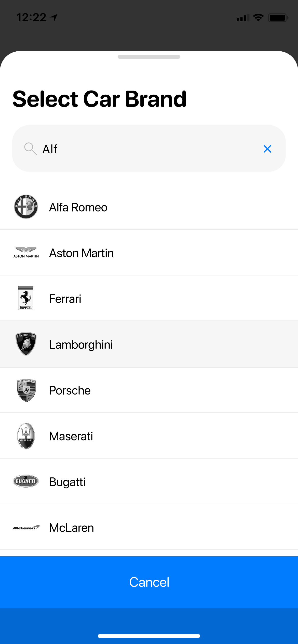Image resolution: width=298 pixels, height=644 pixels.
Task: Choose Aston Martin brand name
Action: click(x=82, y=253)
